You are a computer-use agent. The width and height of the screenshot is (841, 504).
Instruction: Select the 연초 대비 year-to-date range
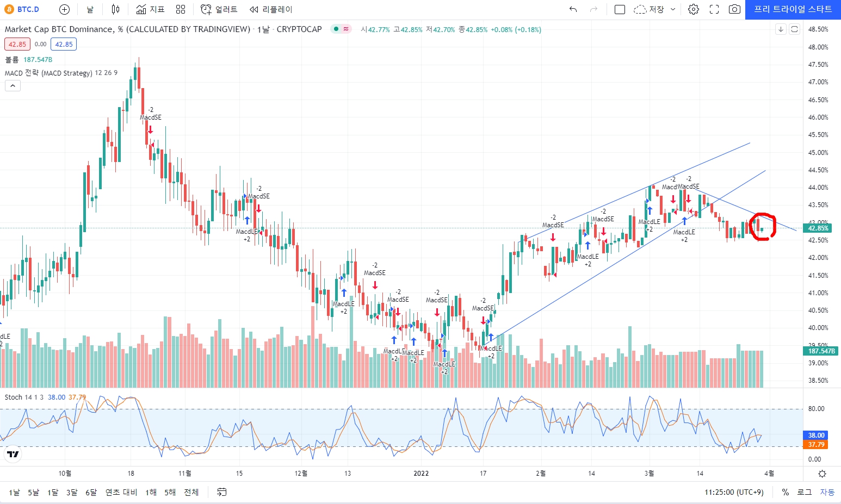pyautogui.click(x=121, y=492)
